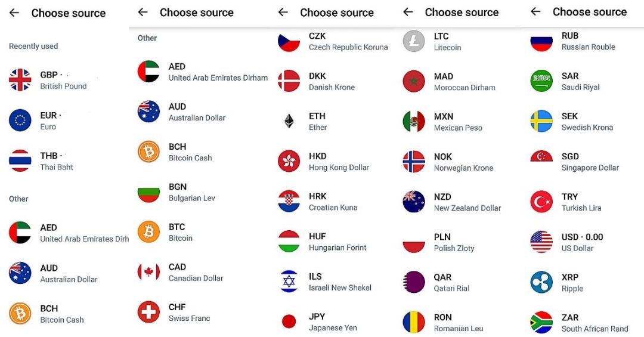Click the Japanese Yen flag icon
The width and height of the screenshot is (644, 337).
(x=289, y=322)
